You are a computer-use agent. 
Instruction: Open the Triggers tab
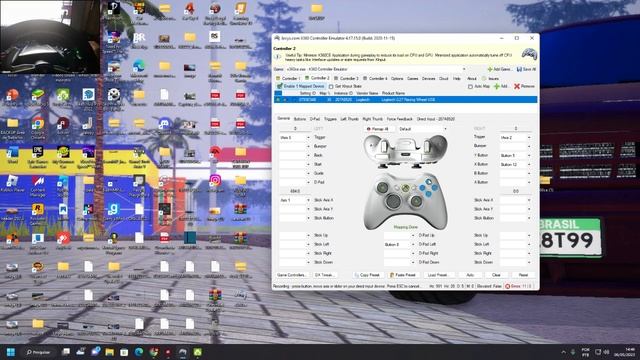coord(330,119)
